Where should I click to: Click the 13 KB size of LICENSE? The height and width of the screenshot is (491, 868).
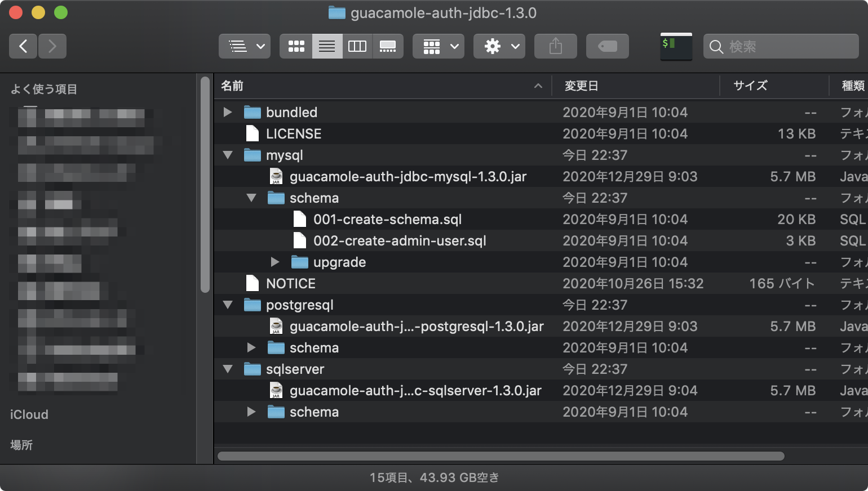[x=797, y=133]
